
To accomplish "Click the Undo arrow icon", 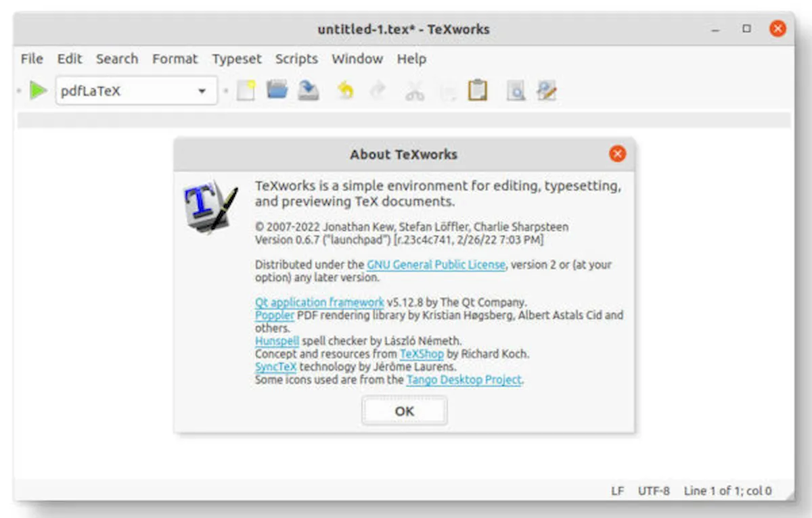I will point(346,91).
